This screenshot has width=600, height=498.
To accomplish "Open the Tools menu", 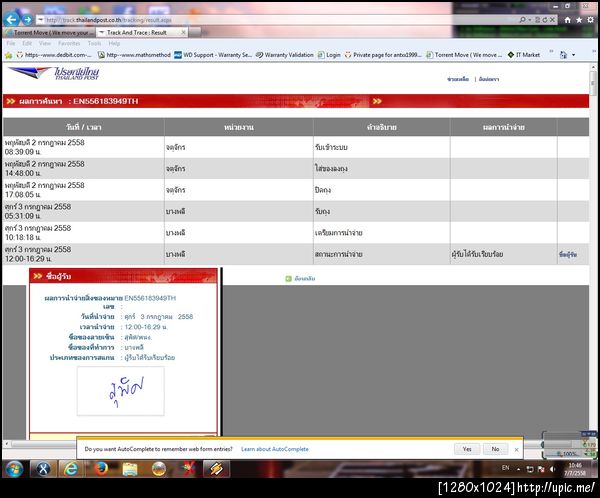I will pyautogui.click(x=94, y=43).
